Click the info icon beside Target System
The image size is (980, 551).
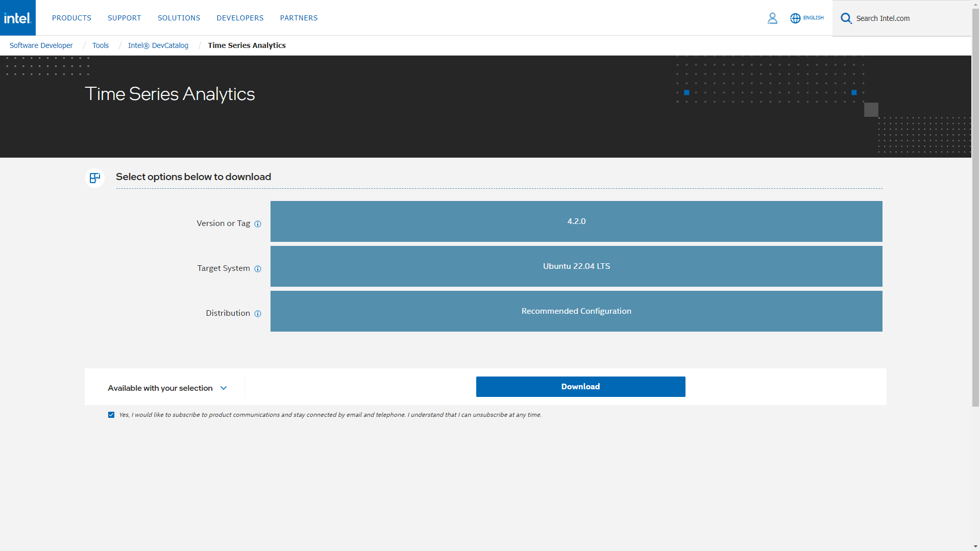(258, 269)
